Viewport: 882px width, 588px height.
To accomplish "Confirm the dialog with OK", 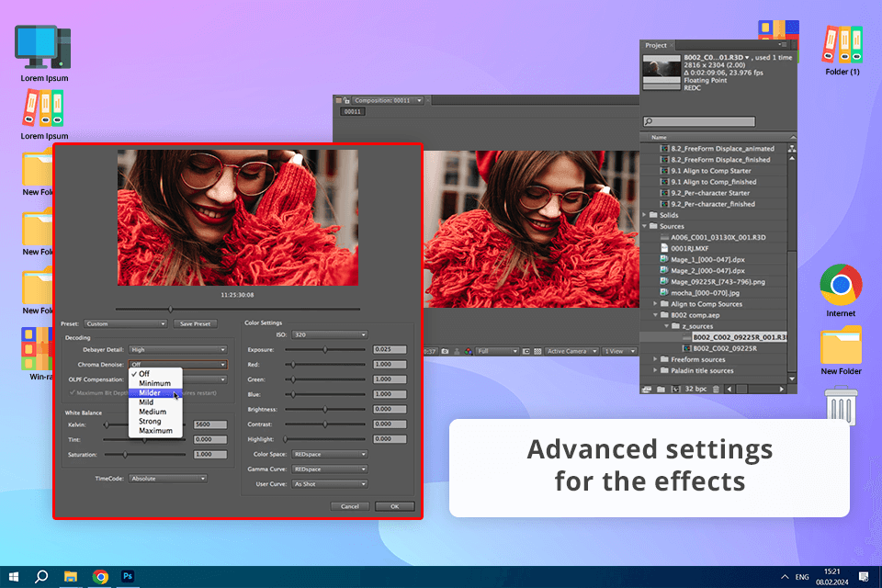I will coord(395,506).
